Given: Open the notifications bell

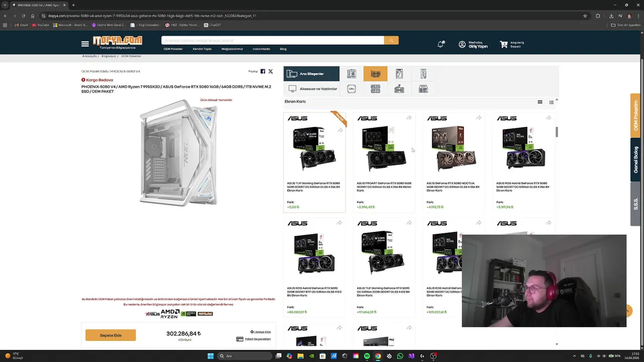Looking at the screenshot, I should [441, 44].
